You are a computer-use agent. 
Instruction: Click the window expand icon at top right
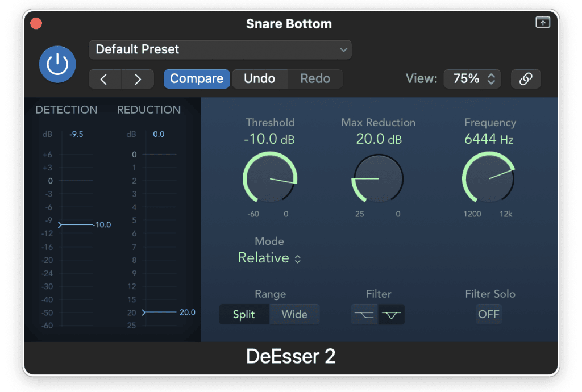(543, 23)
